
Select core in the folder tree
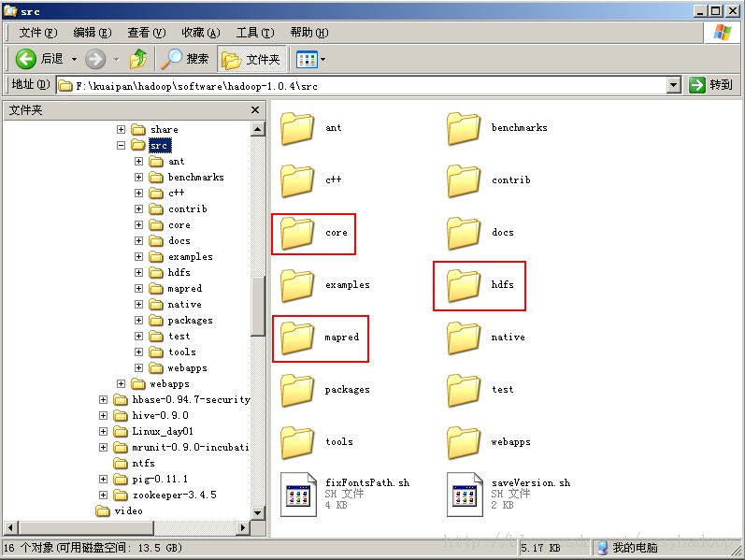tap(179, 225)
